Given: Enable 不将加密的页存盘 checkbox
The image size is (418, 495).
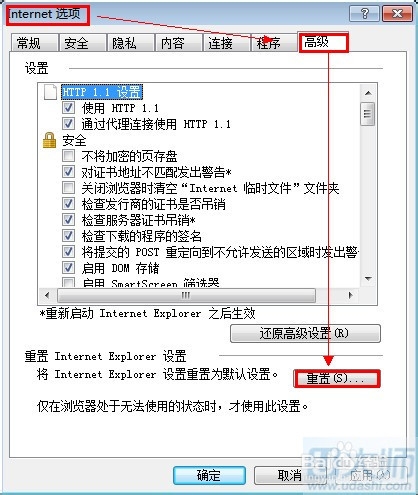Looking at the screenshot, I should (x=68, y=156).
